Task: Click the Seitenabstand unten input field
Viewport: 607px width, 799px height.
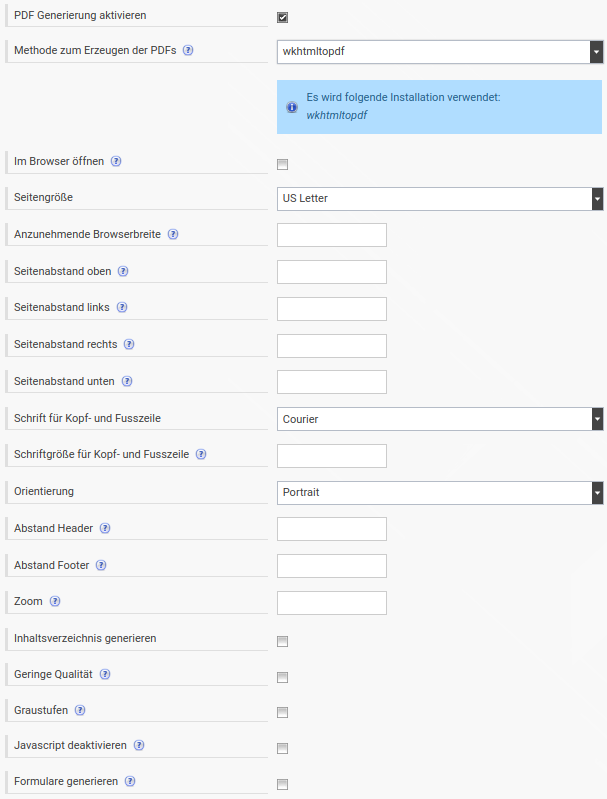Action: 332,382
